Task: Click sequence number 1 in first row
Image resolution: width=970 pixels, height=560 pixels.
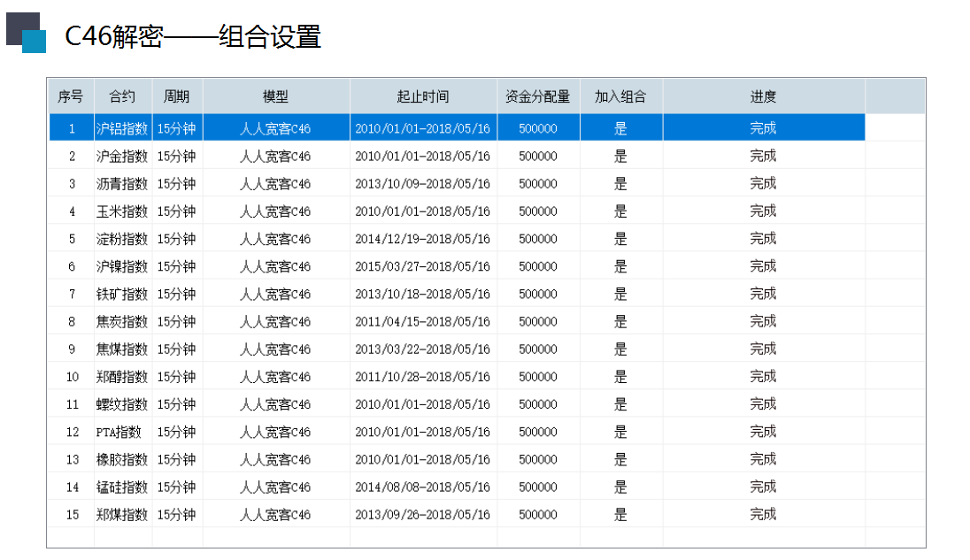Action: 72,128
